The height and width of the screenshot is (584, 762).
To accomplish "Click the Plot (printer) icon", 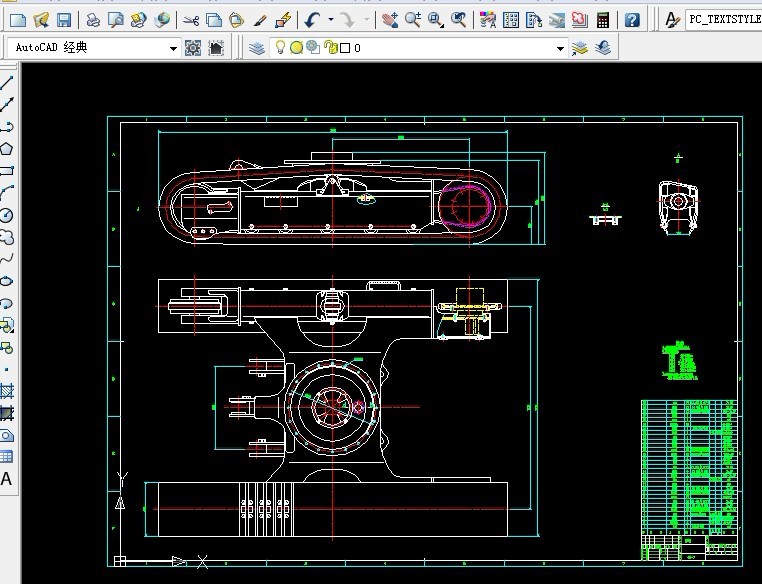I will click(x=92, y=19).
